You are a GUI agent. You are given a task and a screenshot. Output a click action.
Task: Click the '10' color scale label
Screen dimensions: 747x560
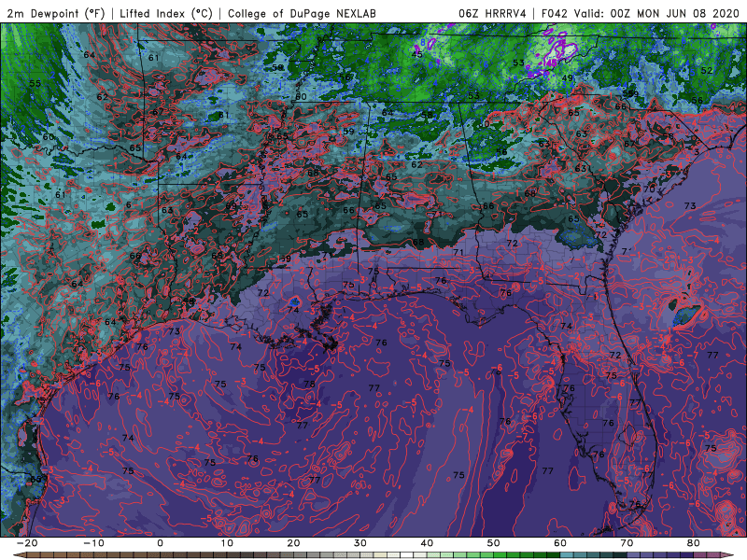click(227, 543)
